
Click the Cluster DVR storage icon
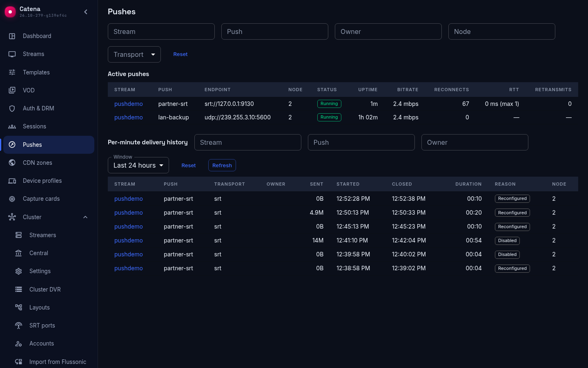pos(19,289)
